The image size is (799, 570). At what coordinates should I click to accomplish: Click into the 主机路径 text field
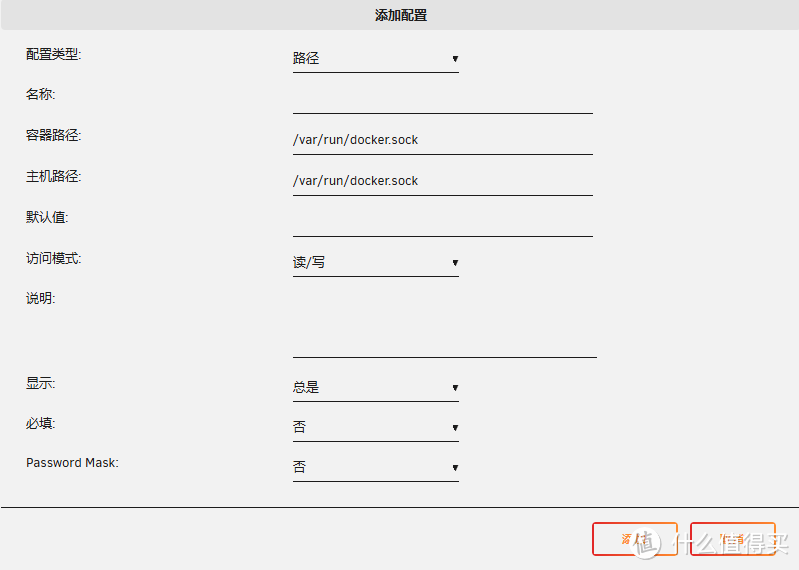point(442,181)
